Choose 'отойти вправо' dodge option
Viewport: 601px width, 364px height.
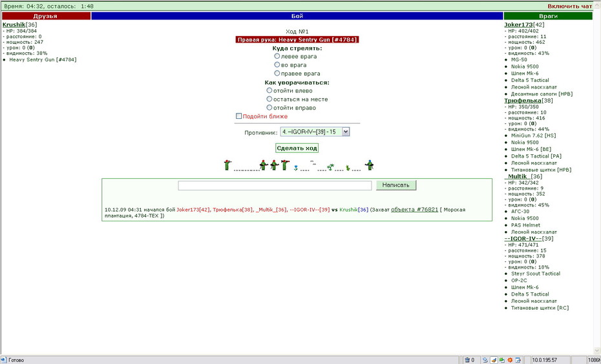pos(269,108)
